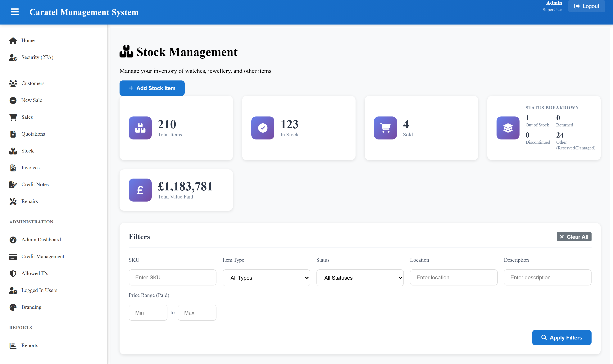
Task: Open Allowed IPs menu entry
Action: coord(35,274)
